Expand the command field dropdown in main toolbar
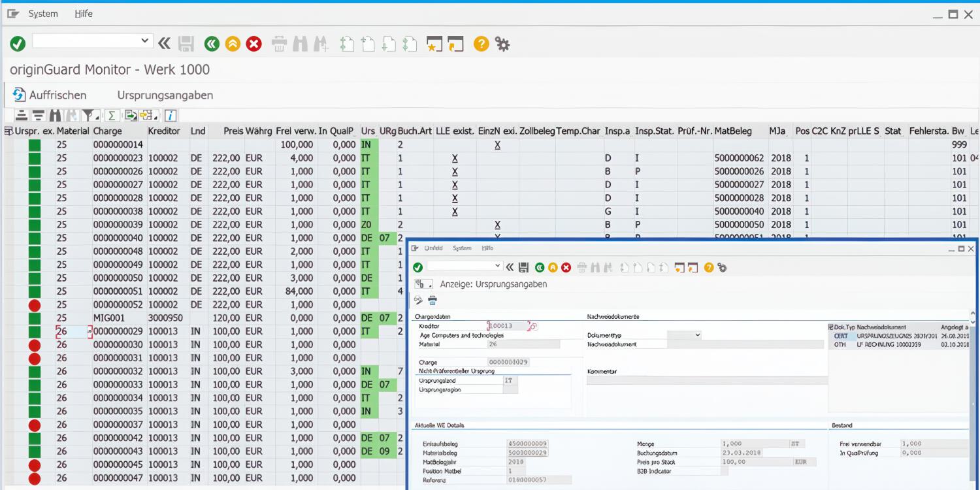 pyautogui.click(x=145, y=41)
